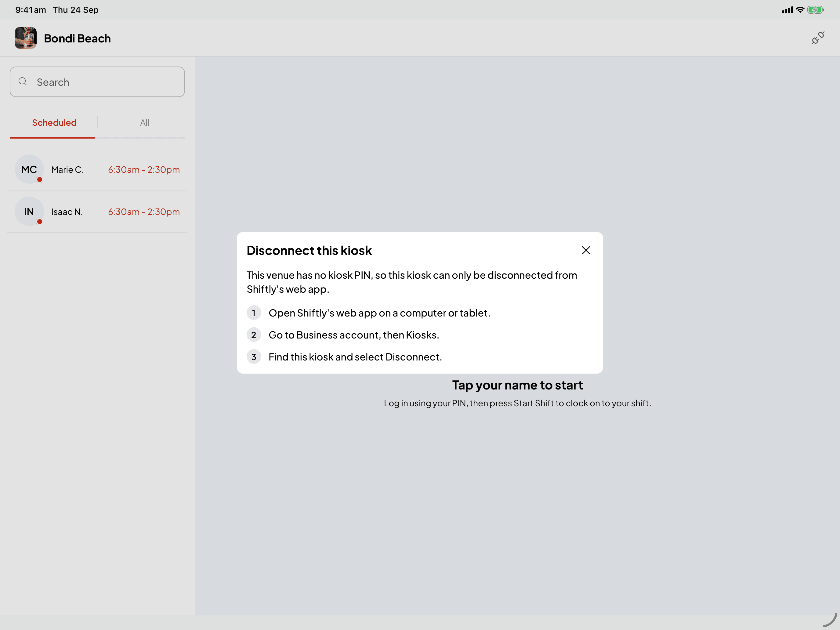Click Isaac N.'s 6:30am – 2:30pm shift time
Image resolution: width=840 pixels, height=630 pixels.
point(144,212)
